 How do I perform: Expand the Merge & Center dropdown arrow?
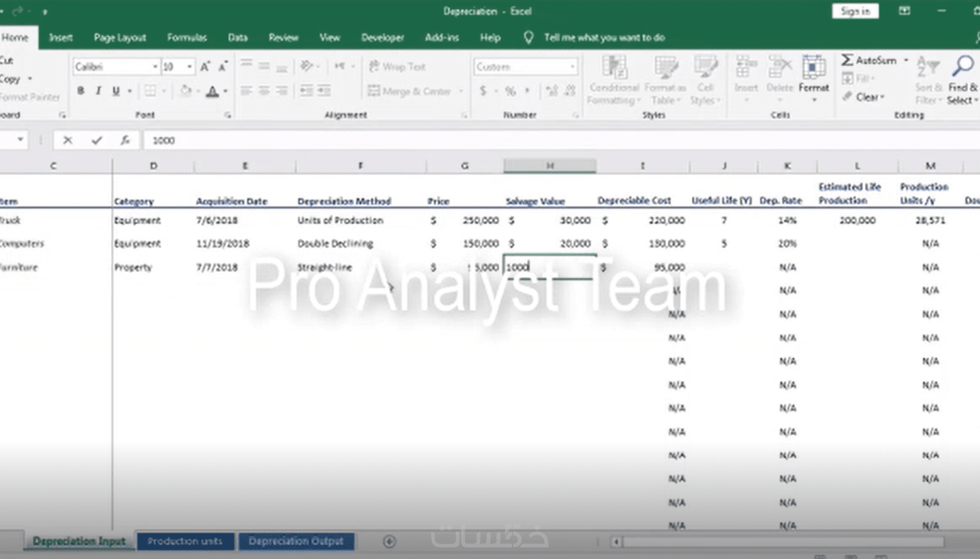point(461,91)
